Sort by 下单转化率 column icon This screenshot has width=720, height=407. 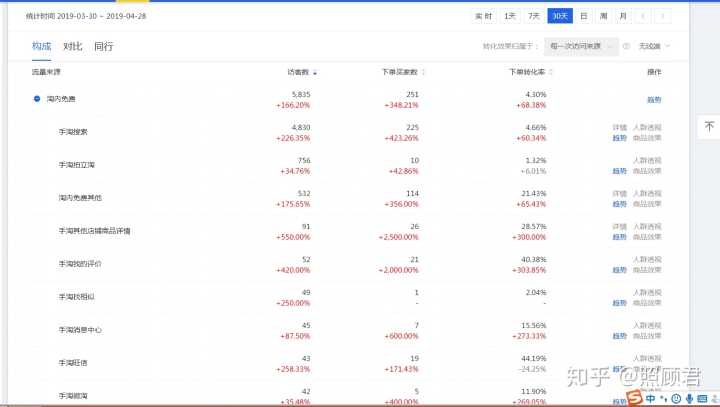[x=551, y=72]
